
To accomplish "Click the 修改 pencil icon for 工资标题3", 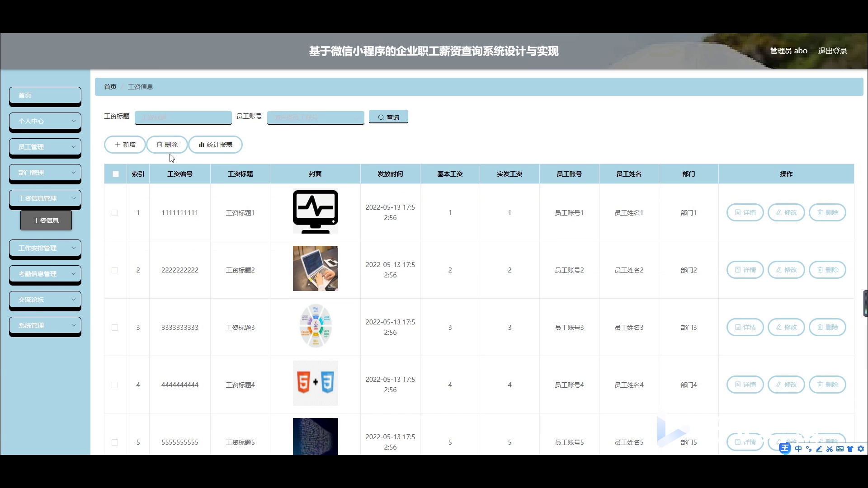I will click(779, 327).
